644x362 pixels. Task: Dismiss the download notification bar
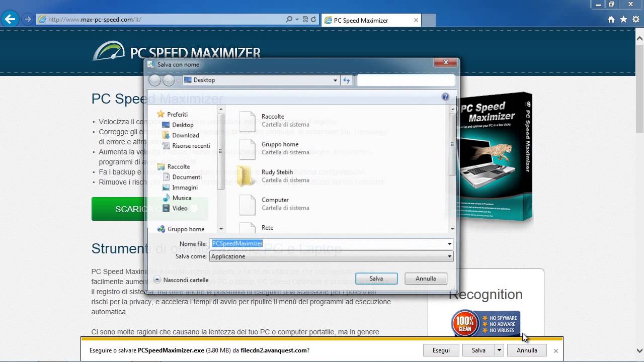point(555,351)
